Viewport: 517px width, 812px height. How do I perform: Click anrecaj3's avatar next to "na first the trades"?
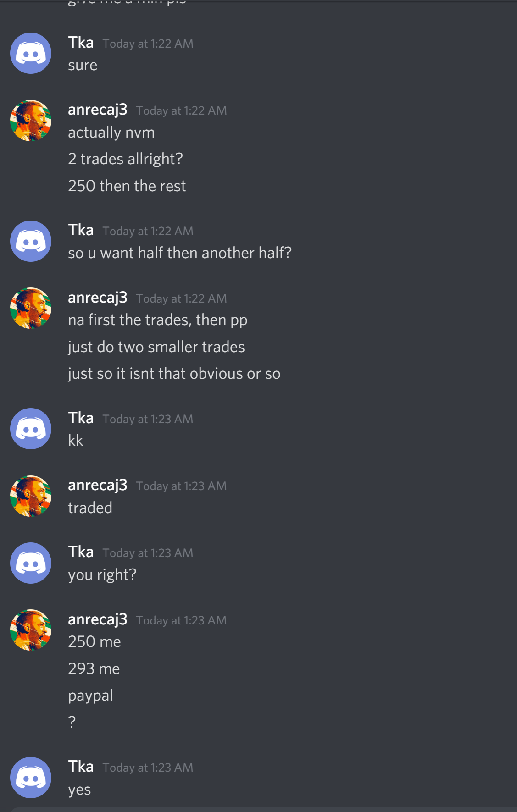[x=31, y=308]
